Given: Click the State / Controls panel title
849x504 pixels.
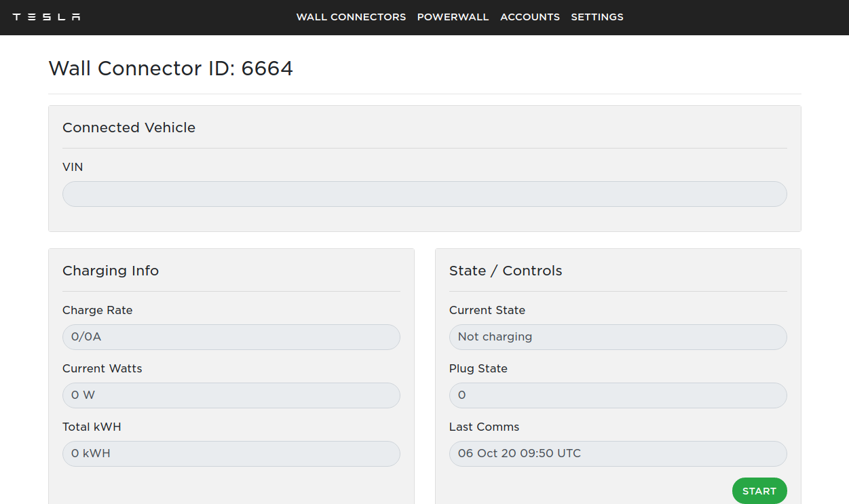Looking at the screenshot, I should pyautogui.click(x=506, y=271).
